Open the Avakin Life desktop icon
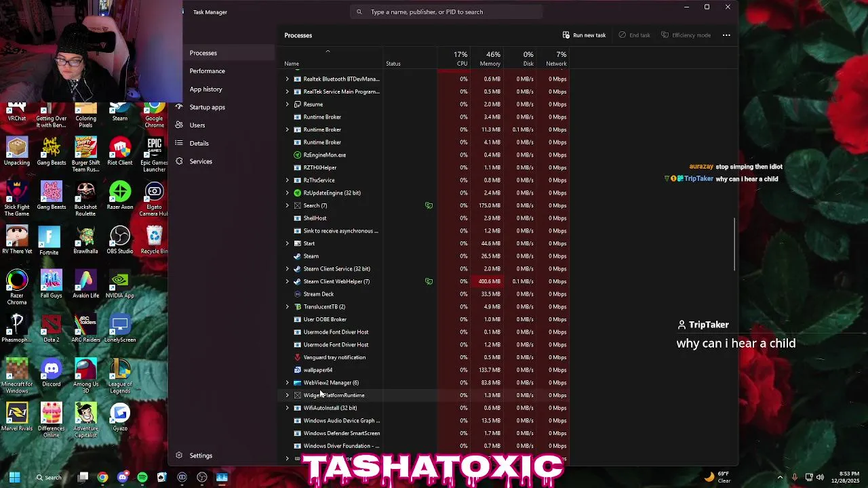 click(x=85, y=284)
